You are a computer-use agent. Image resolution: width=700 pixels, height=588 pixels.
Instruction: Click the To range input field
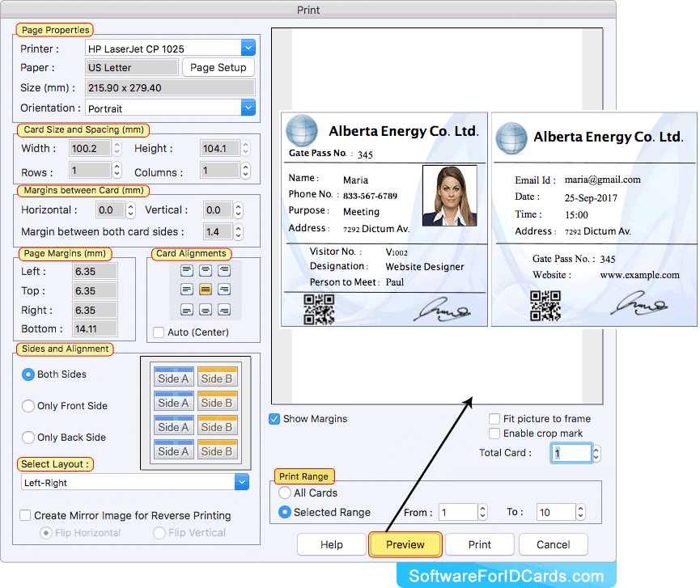click(x=556, y=512)
